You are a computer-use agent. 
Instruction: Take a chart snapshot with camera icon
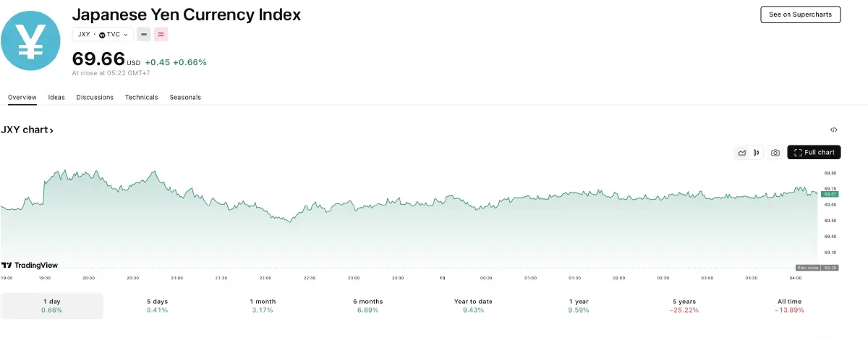point(775,153)
